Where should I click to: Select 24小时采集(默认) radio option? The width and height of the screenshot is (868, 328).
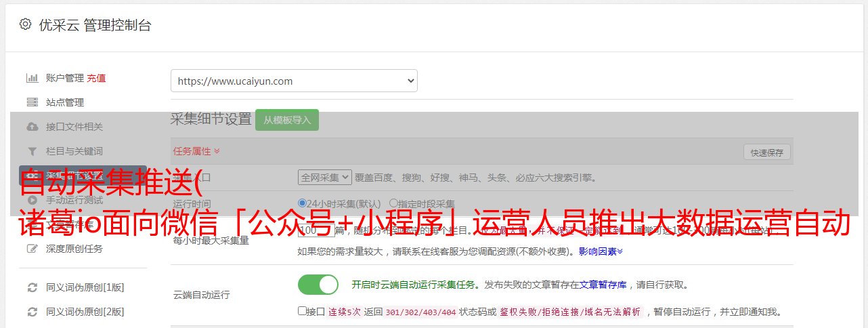tap(302, 203)
